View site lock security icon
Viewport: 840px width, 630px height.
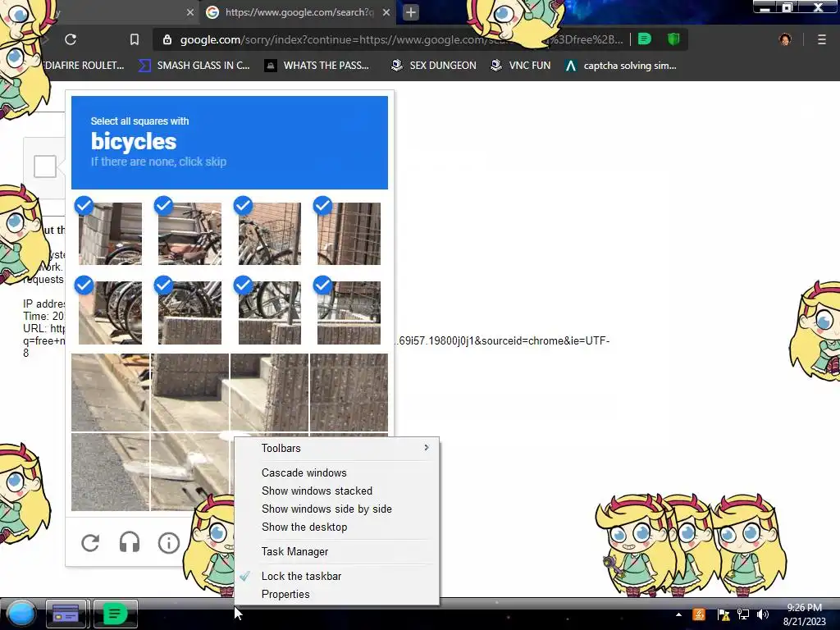167,39
